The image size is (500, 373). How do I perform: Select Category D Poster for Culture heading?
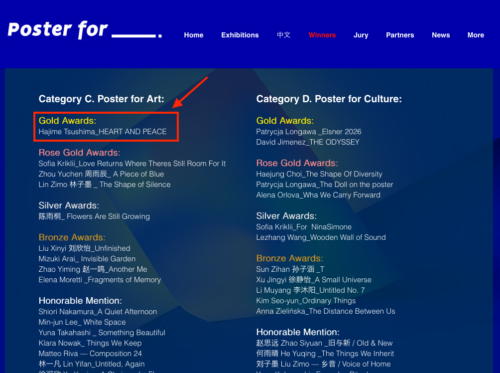click(x=329, y=99)
